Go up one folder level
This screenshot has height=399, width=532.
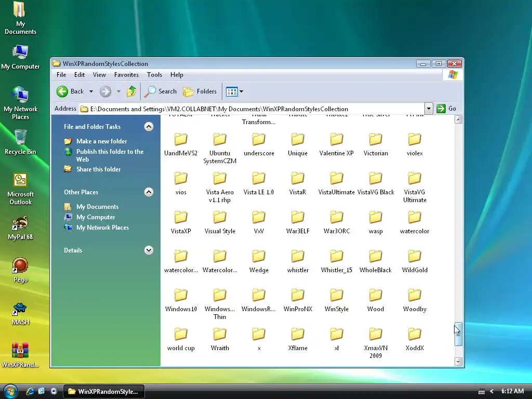(131, 91)
